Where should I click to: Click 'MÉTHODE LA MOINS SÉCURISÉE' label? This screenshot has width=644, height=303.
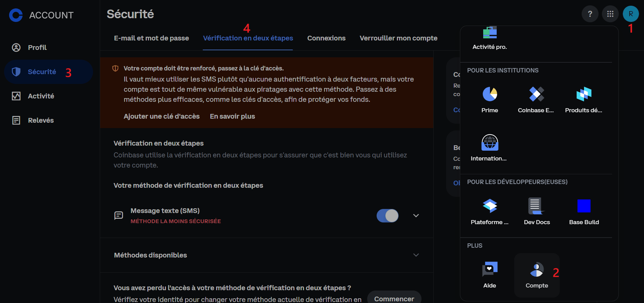click(x=176, y=221)
